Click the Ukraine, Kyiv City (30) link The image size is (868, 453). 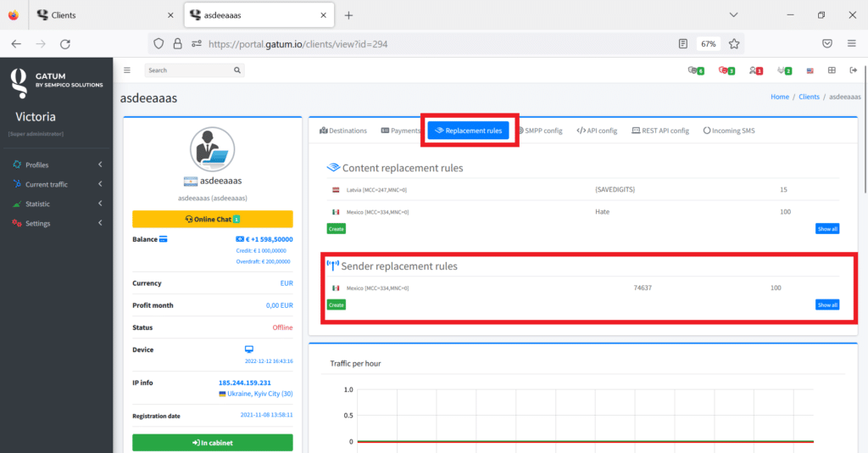[x=256, y=394]
